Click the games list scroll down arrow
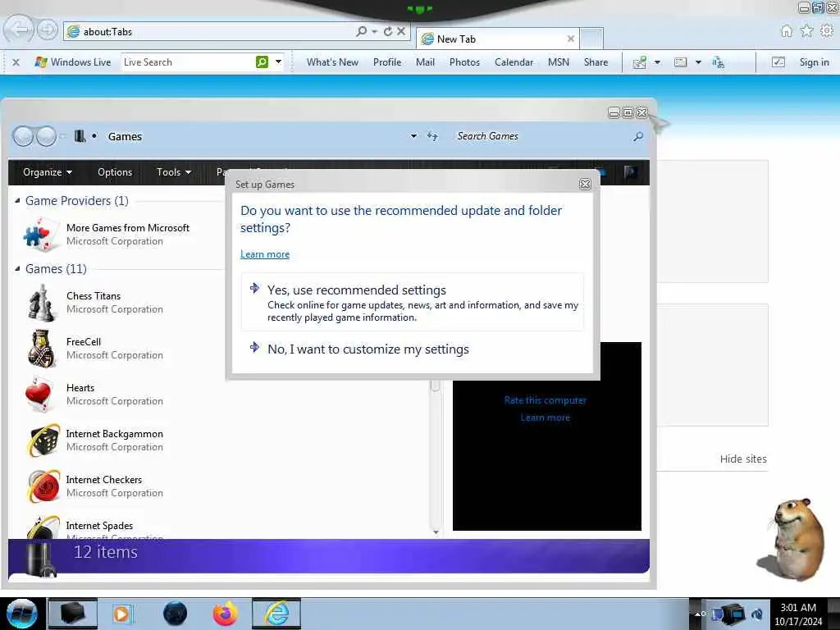 point(436,532)
